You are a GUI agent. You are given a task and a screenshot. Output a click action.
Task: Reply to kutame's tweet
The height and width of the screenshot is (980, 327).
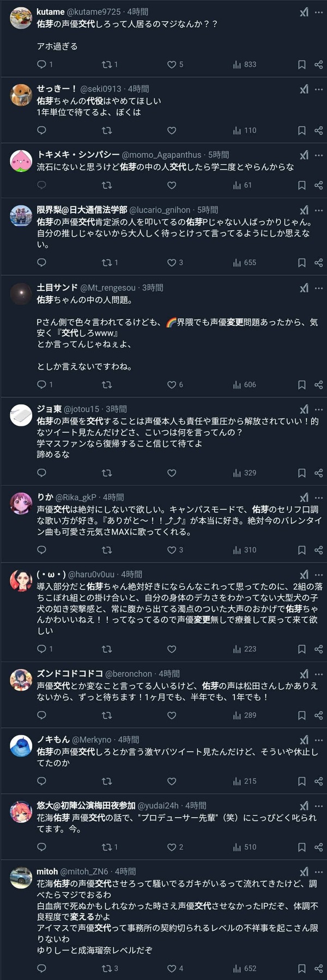(x=45, y=64)
